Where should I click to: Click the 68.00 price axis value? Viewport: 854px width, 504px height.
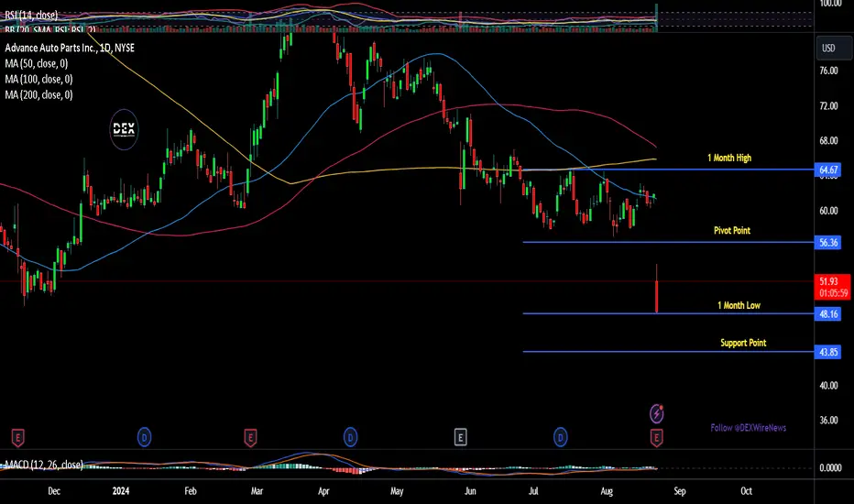click(x=828, y=140)
